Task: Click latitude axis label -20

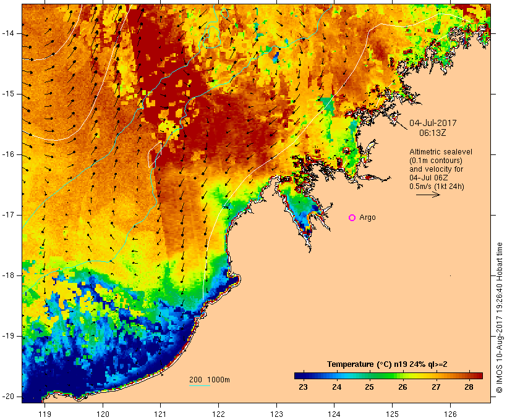Action: point(8,397)
